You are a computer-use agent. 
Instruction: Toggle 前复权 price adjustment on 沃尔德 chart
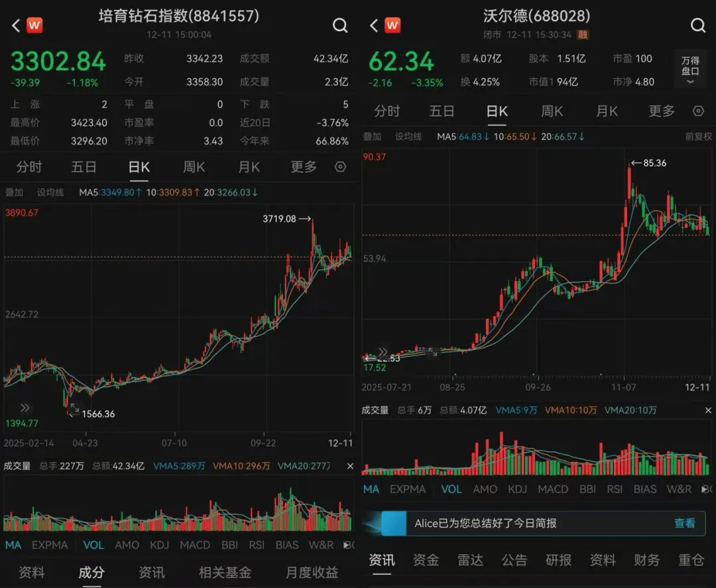pyautogui.click(x=698, y=137)
